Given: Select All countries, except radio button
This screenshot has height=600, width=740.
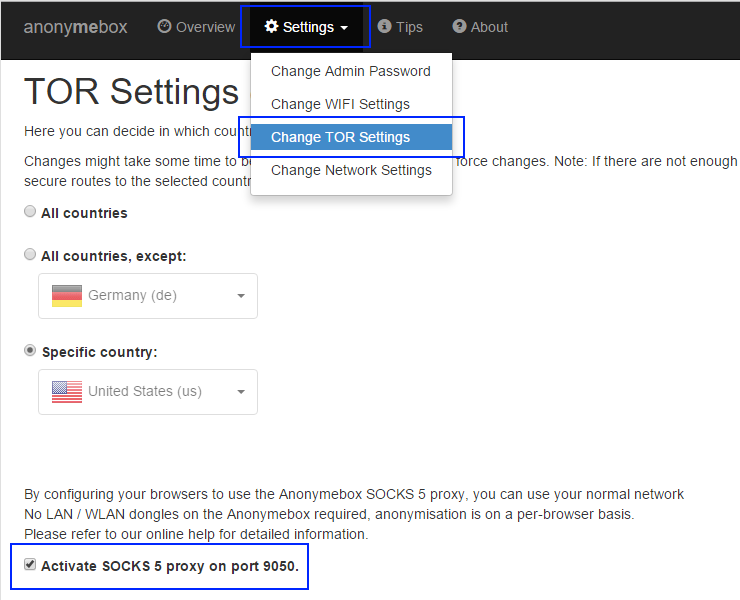Looking at the screenshot, I should pyautogui.click(x=30, y=255).
